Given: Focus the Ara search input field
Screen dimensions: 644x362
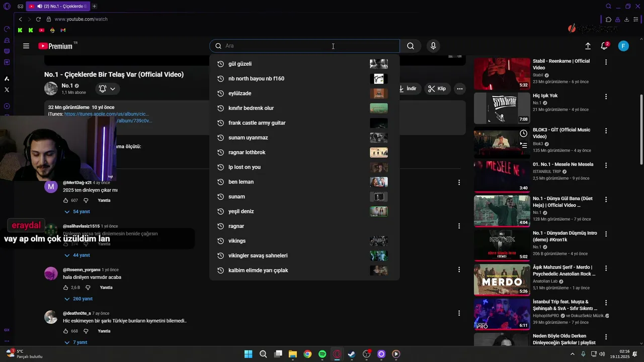Looking at the screenshot, I should 304,46.
